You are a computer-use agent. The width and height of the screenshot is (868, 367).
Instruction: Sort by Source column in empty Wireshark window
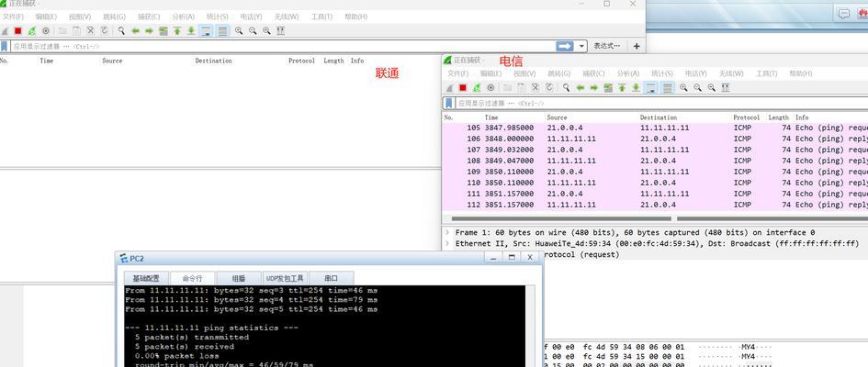(112, 61)
